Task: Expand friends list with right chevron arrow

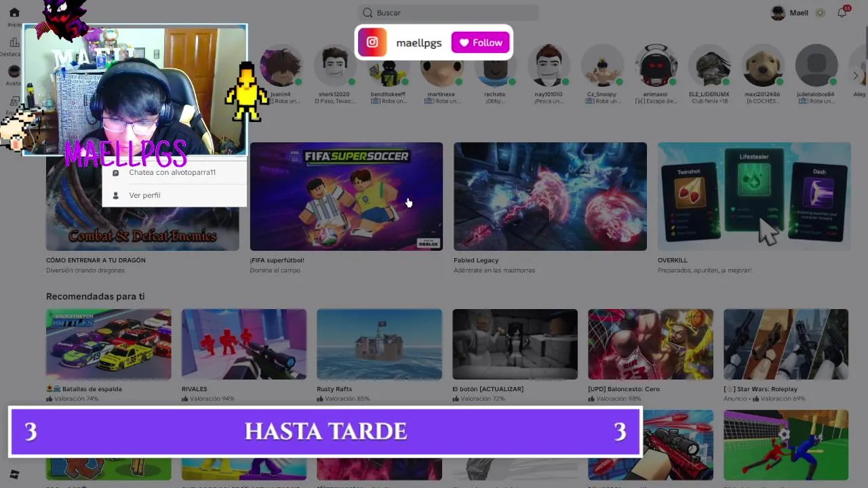Action: point(856,75)
